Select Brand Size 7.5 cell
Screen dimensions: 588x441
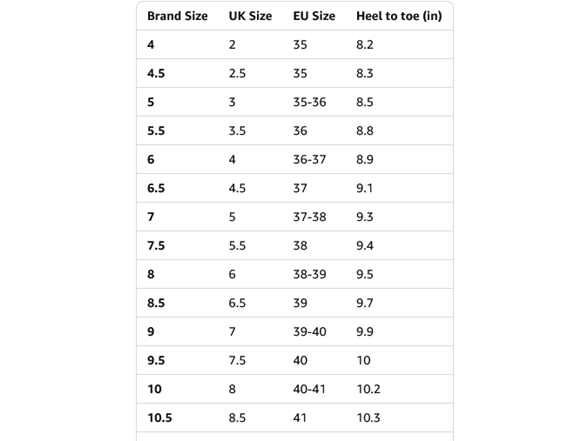pos(156,246)
